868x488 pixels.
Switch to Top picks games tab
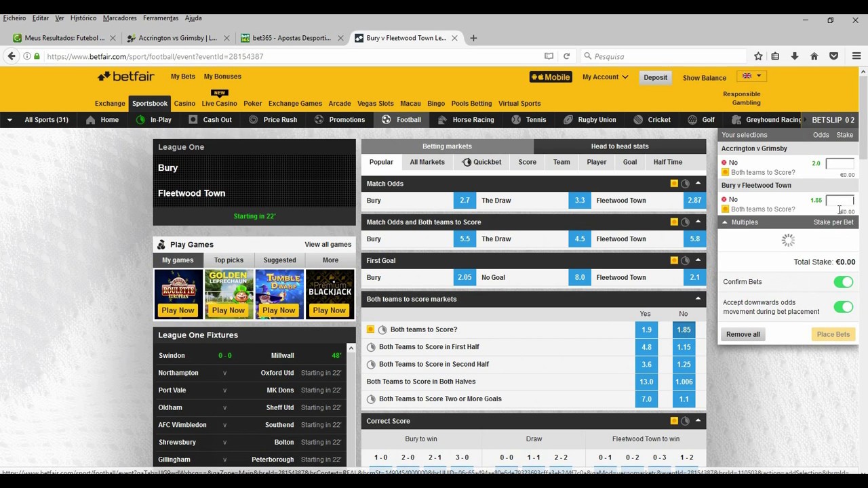[229, 260]
